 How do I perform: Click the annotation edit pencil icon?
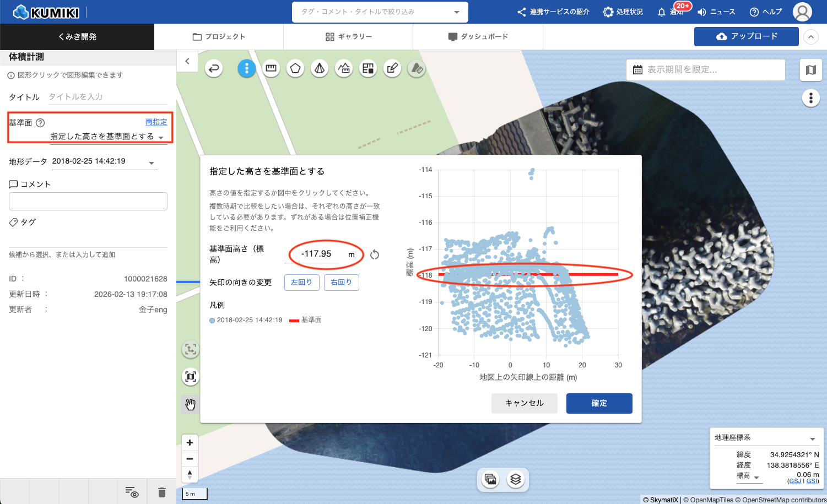[392, 69]
